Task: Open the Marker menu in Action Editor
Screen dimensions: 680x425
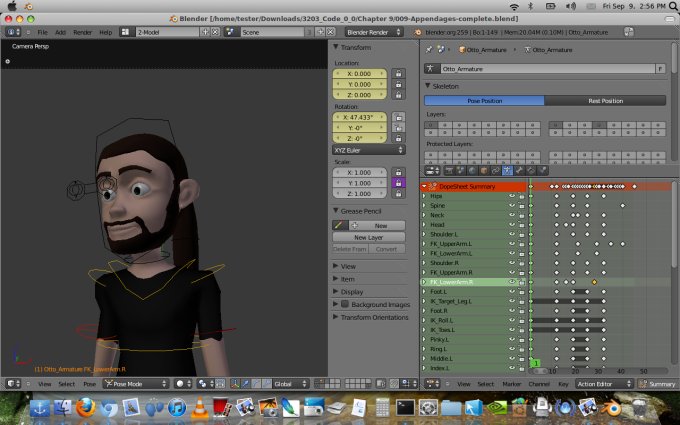Action: coord(511,384)
